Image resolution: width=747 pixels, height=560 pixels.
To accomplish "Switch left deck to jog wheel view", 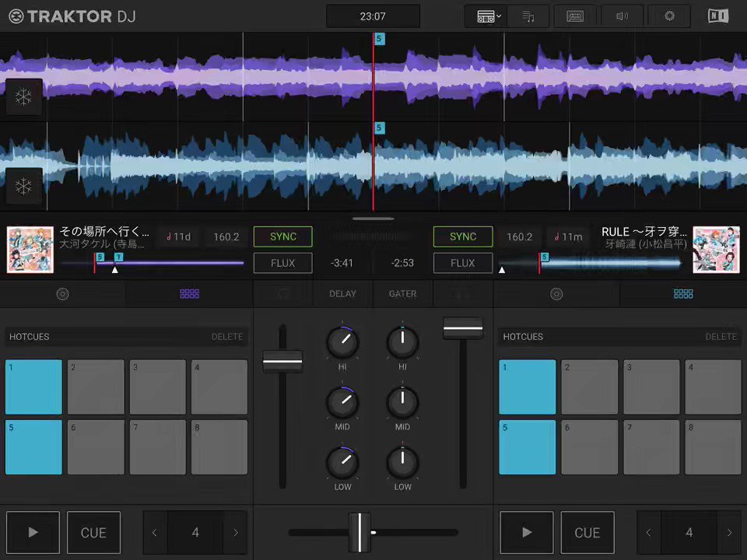I will tap(63, 294).
